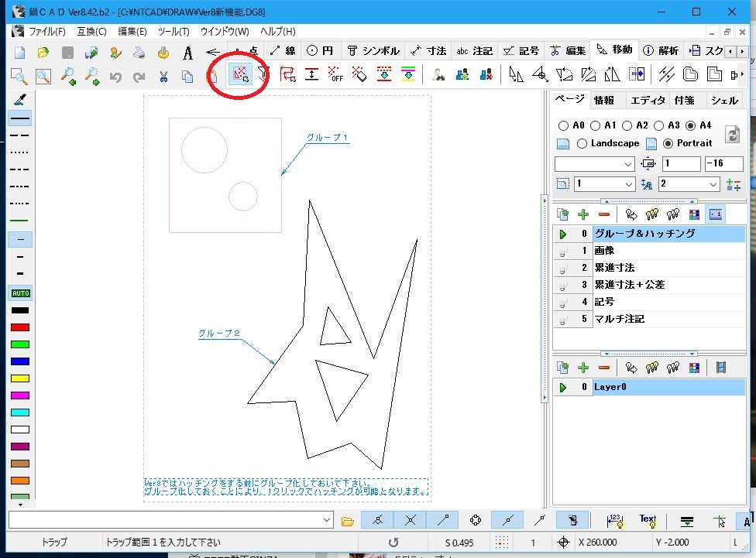Click the Text button in bottom toolbar
Viewport: 756px width, 558px height.
[648, 520]
